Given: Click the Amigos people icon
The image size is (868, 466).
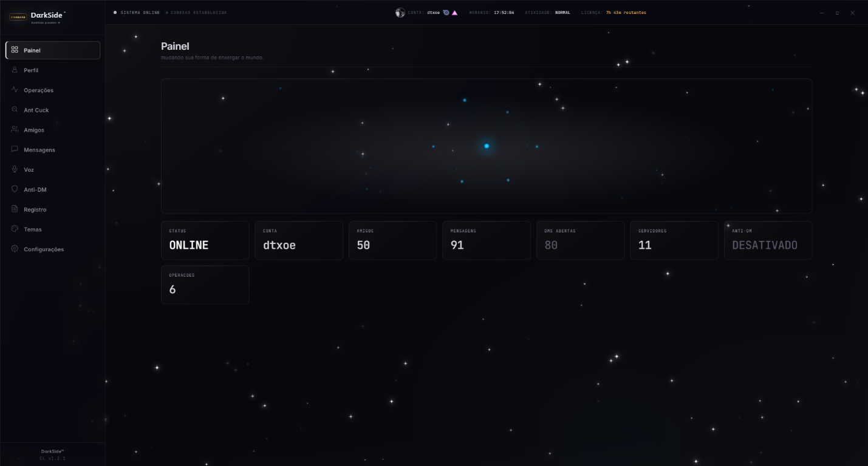Looking at the screenshot, I should point(15,130).
